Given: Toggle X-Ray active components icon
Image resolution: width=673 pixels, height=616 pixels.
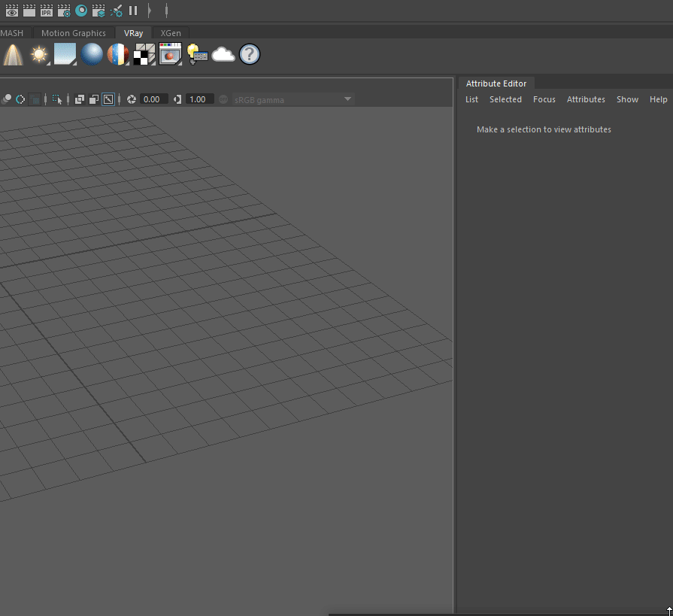Looking at the screenshot, I should pyautogui.click(x=93, y=99).
